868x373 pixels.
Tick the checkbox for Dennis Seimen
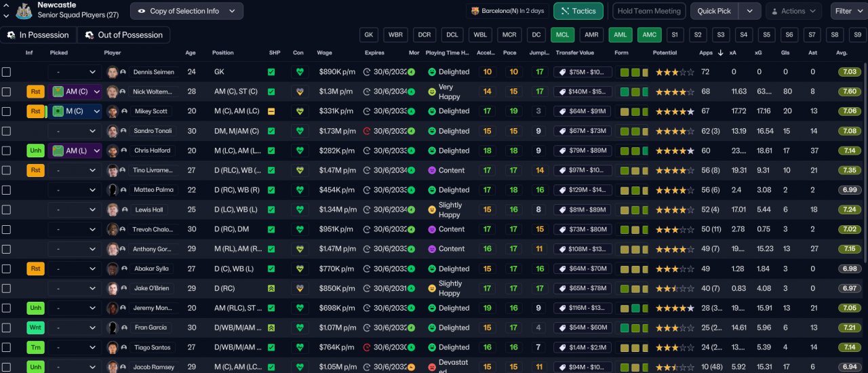point(6,72)
